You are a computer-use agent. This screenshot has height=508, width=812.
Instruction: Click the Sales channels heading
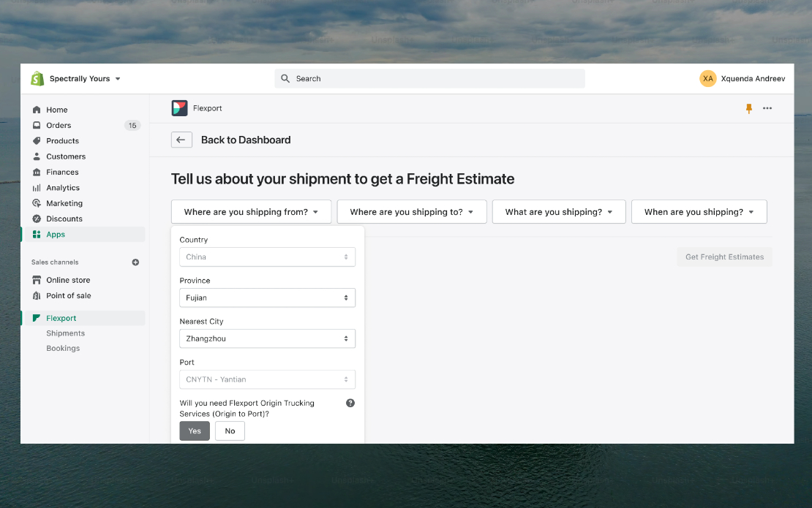pyautogui.click(x=55, y=262)
